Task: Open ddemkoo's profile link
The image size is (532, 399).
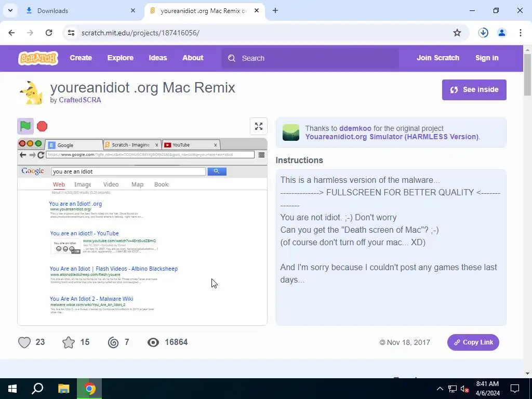Action: tap(355, 128)
